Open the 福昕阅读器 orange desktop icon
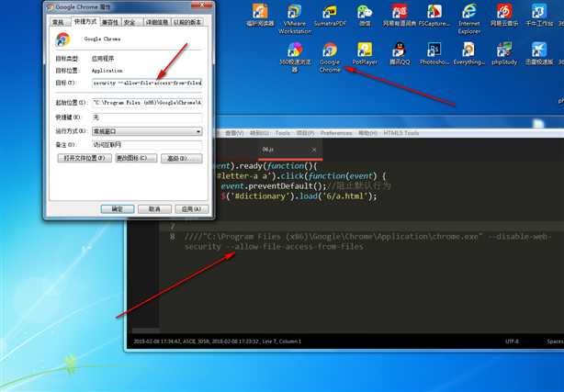 (x=260, y=16)
